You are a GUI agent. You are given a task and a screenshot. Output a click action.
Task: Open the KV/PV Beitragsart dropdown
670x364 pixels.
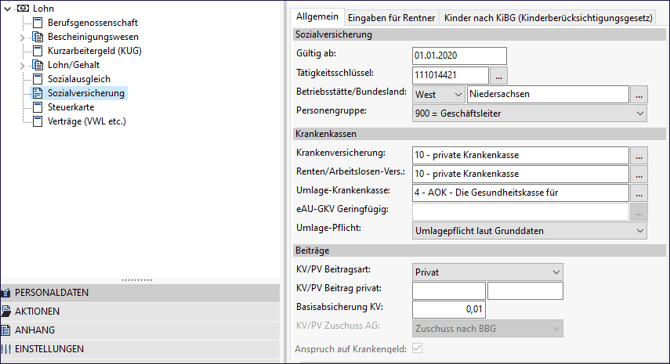[x=488, y=272]
